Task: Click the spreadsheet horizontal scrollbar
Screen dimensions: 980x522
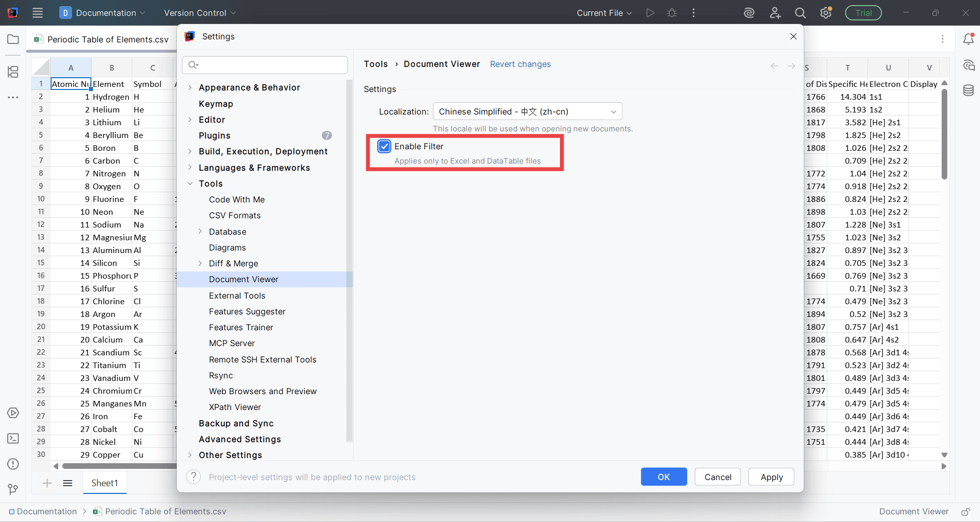Action: click(119, 466)
